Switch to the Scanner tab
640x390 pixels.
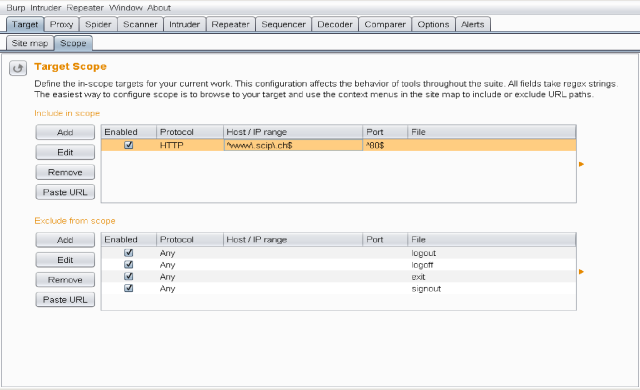[140, 24]
